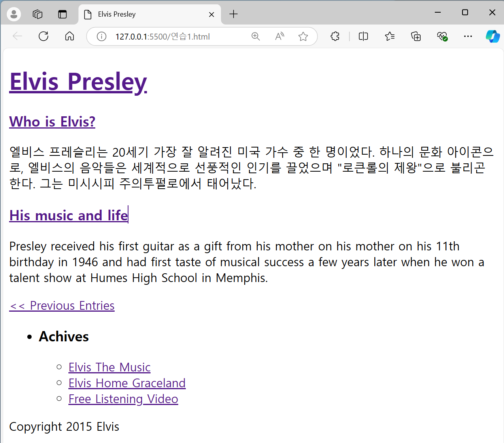
Task: Close the Elvis Presley tab
Action: point(211,15)
